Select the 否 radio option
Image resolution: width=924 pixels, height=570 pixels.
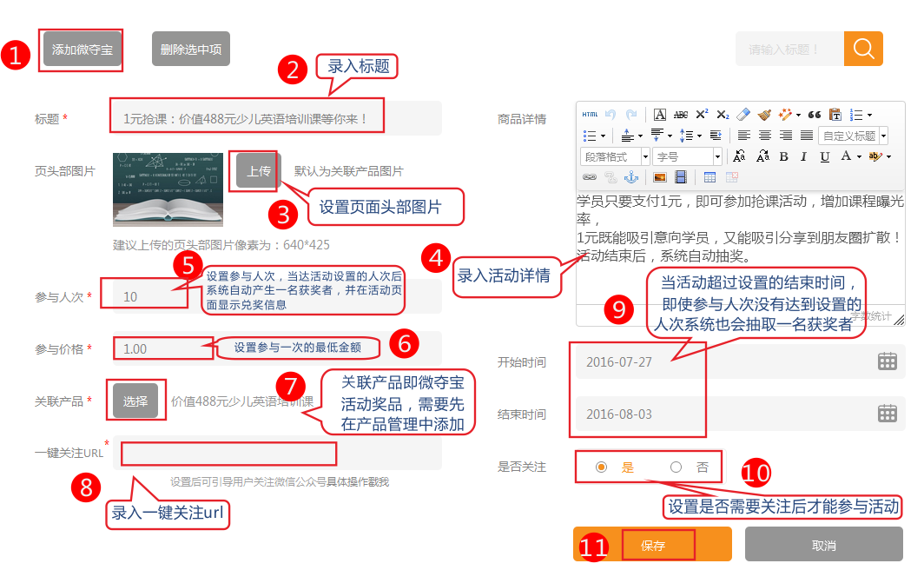pos(676,467)
